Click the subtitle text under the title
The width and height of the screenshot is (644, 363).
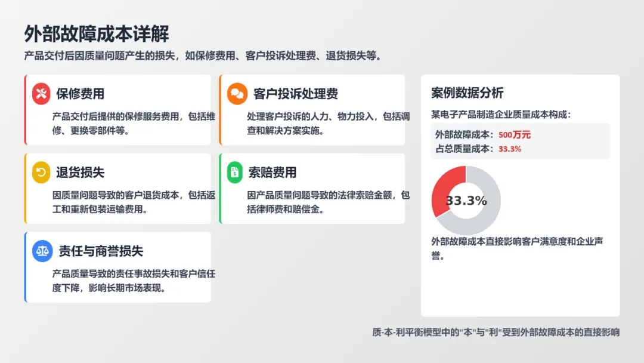(203, 56)
